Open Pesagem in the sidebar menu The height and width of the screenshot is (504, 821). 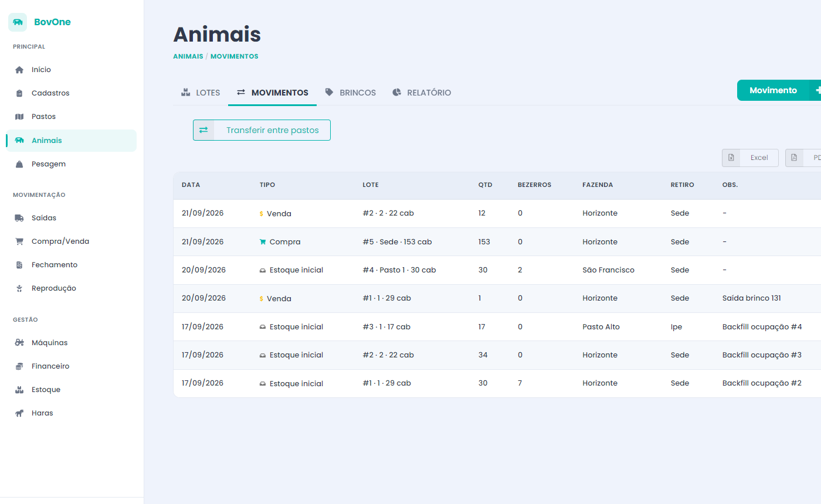coord(72,164)
